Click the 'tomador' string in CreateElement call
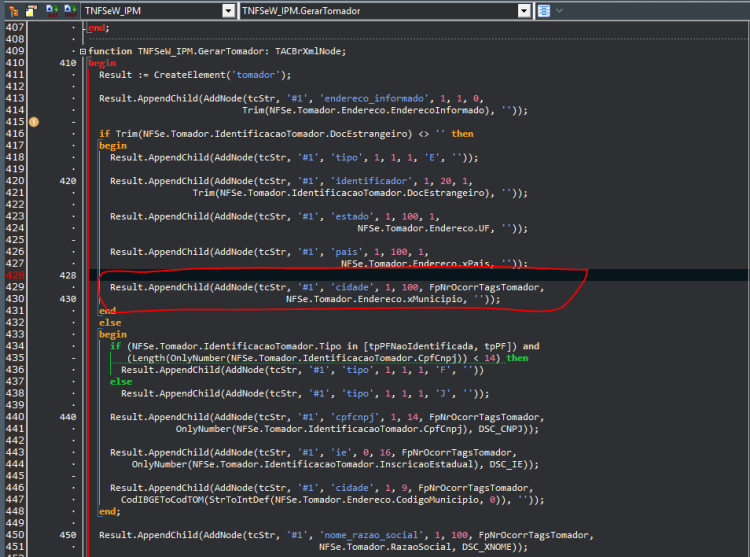The width and height of the screenshot is (750, 557). [256, 75]
